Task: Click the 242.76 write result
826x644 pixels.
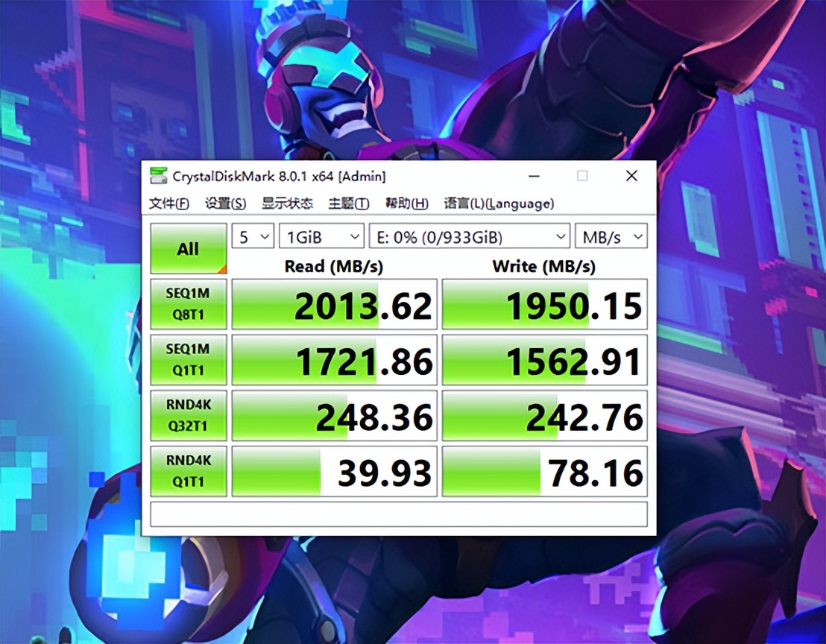Action: (545, 416)
